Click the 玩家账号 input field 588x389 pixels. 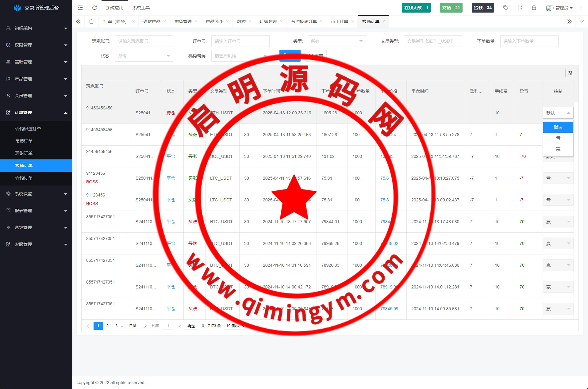click(144, 41)
